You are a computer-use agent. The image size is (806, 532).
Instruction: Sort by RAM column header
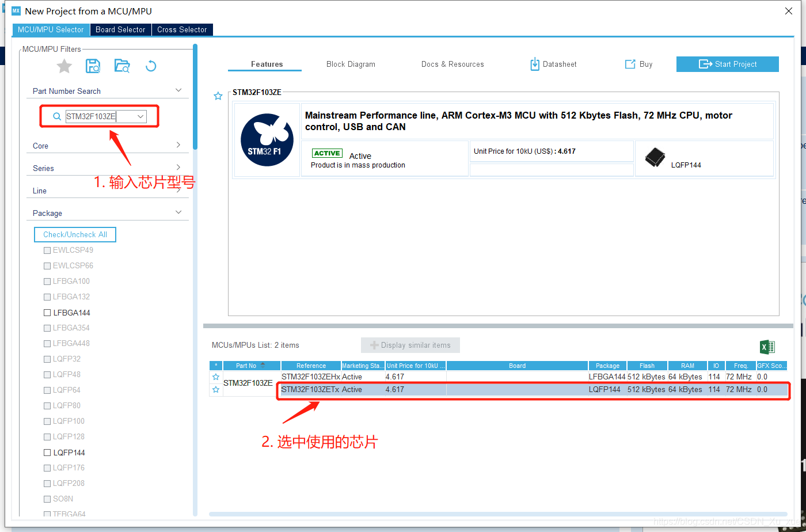pyautogui.click(x=687, y=366)
